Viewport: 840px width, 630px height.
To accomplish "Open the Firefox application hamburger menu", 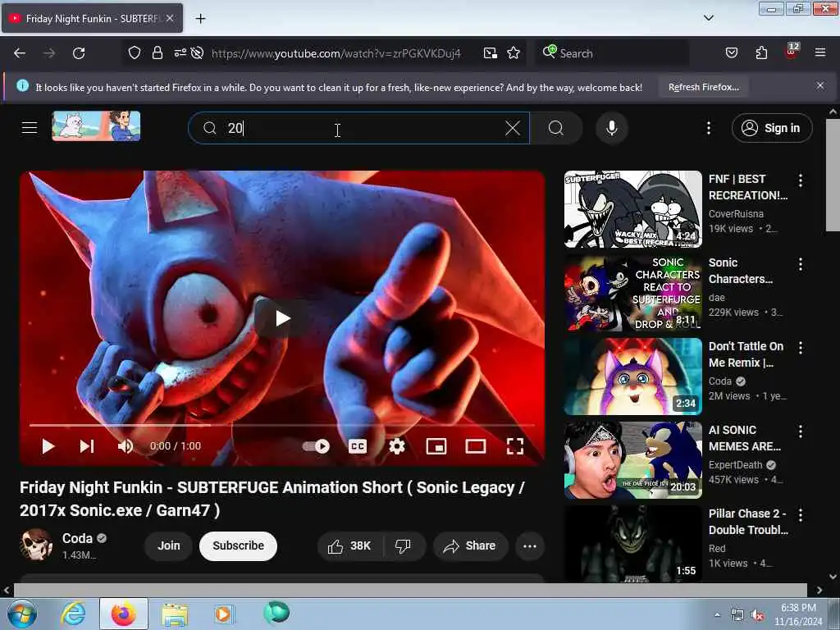I will 820,52.
